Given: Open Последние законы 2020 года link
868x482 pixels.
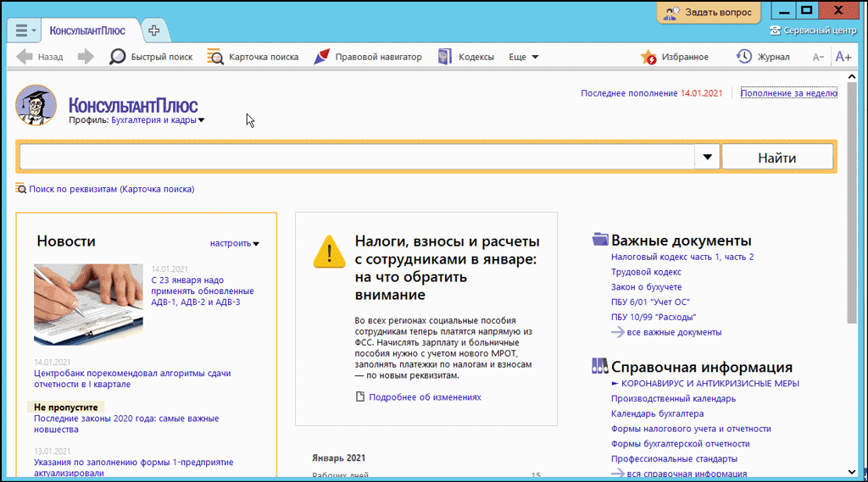Looking at the screenshot, I should [x=126, y=424].
